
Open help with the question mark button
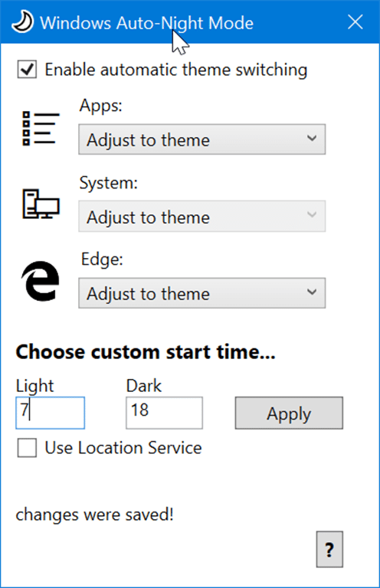(329, 550)
